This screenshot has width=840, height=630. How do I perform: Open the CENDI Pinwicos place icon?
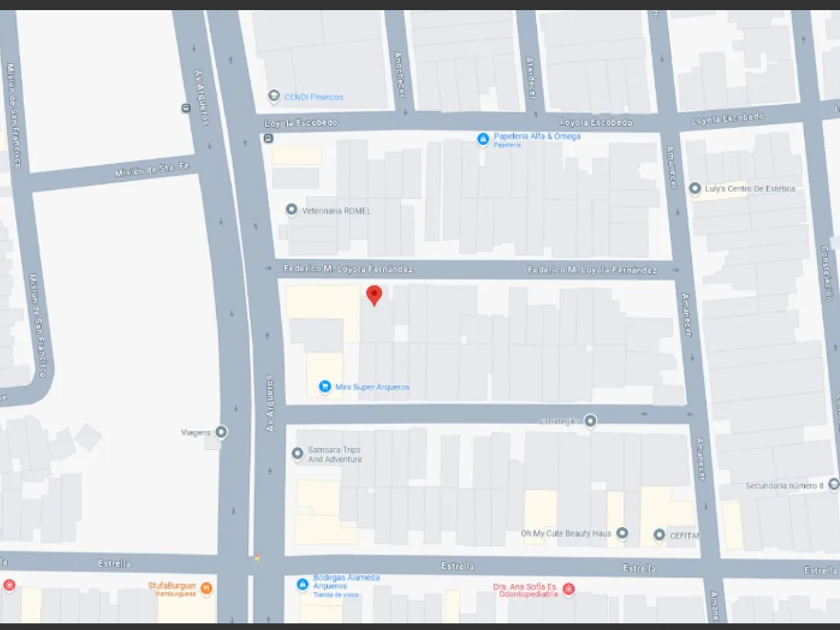pyautogui.click(x=274, y=96)
